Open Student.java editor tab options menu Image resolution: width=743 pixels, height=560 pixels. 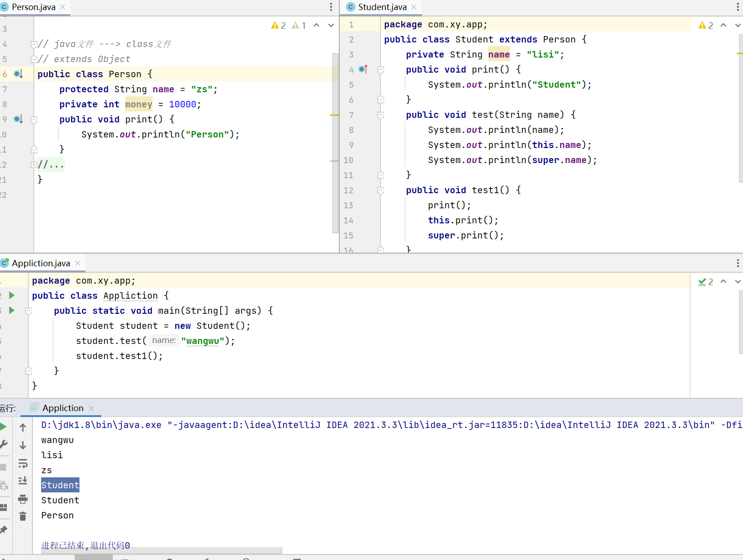click(738, 7)
